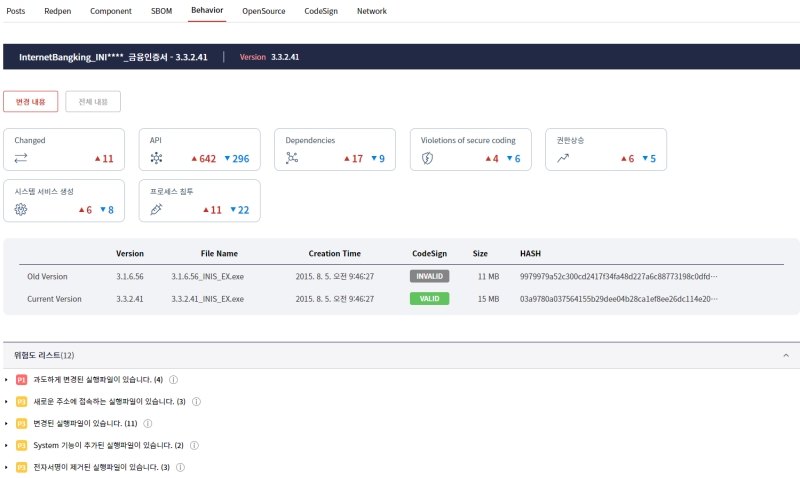The height and width of the screenshot is (478, 800).
Task: Click the InternetBangking_INI title text
Action: tap(113, 57)
